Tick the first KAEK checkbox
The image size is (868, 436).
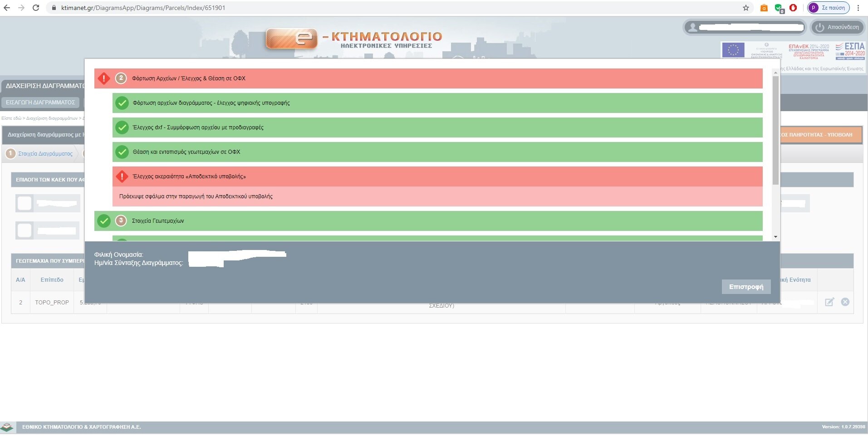pyautogui.click(x=25, y=203)
